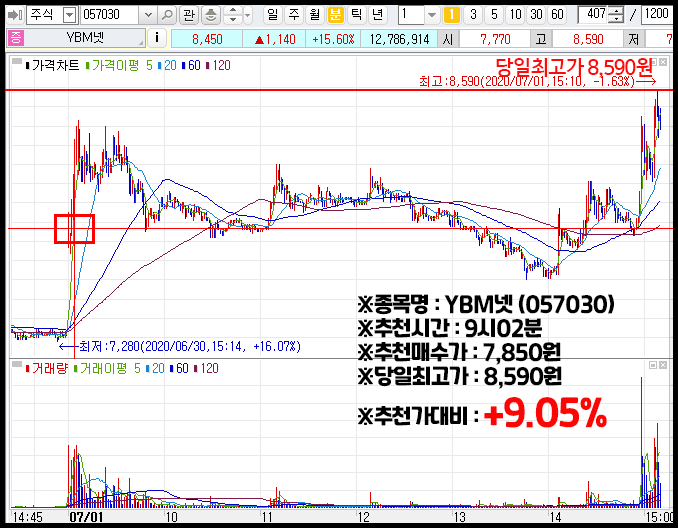Click the 07/01 date on time axis
678x528 pixels.
tap(86, 516)
